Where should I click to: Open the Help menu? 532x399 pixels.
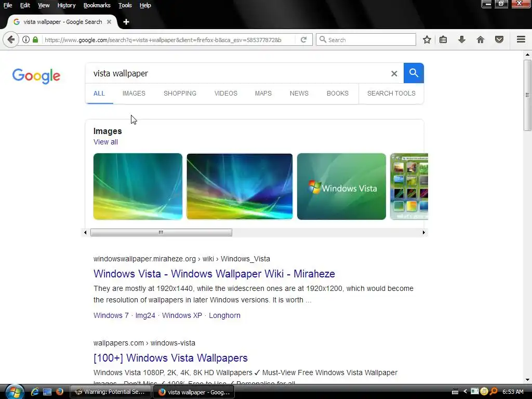point(145,5)
